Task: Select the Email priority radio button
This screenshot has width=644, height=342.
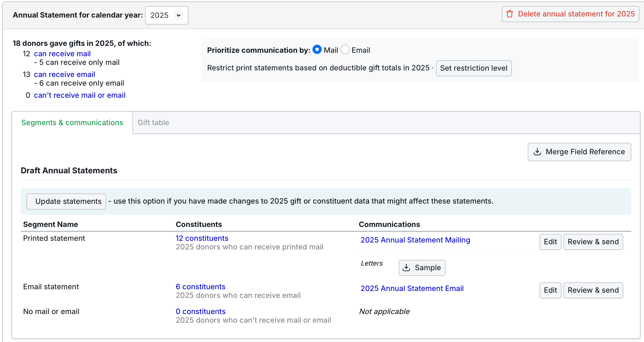Action: pos(345,50)
